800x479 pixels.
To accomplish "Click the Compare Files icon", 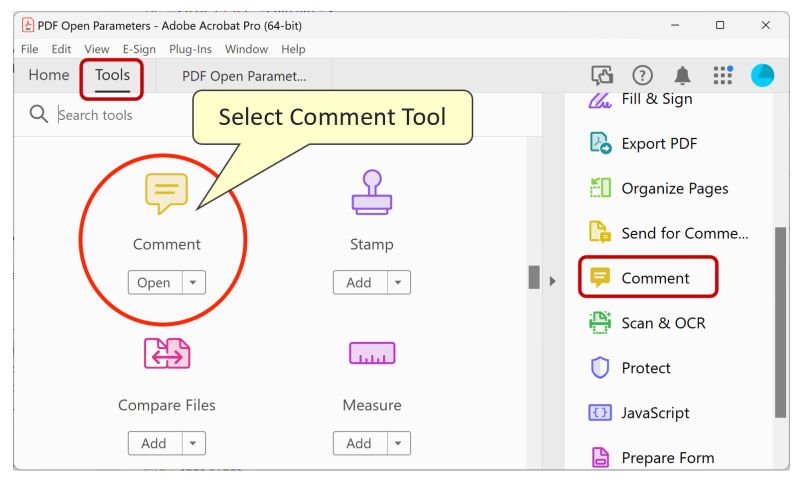I will click(x=167, y=353).
